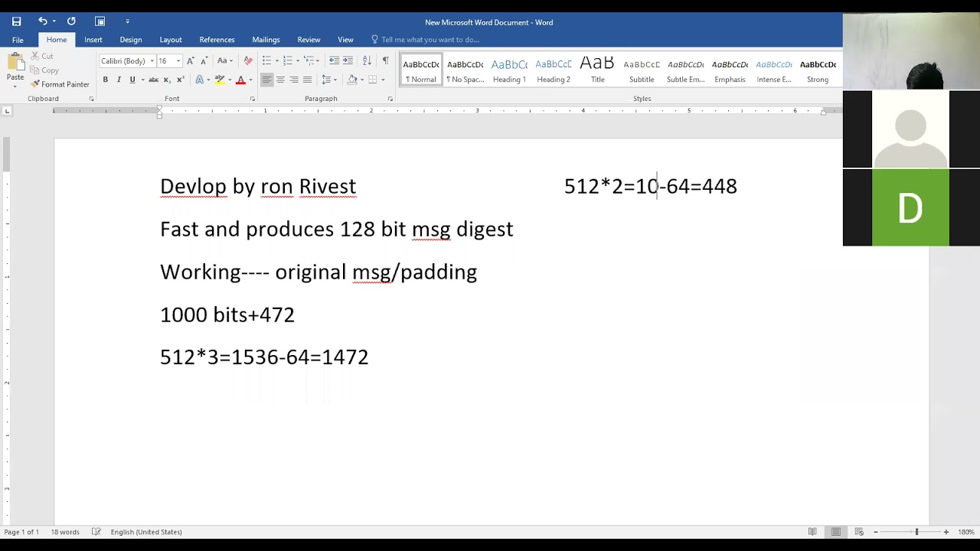Click the Redo/Repeat icon
Image resolution: width=980 pixels, height=551 pixels.
point(71,21)
